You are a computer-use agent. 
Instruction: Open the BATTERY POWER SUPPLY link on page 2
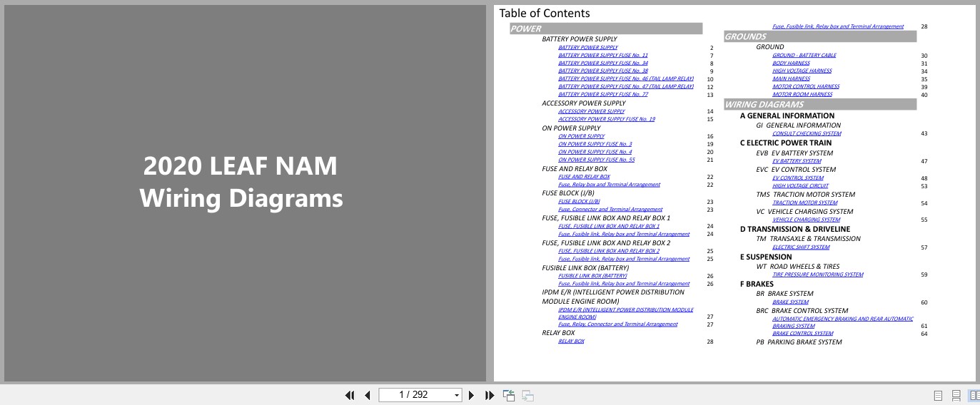click(588, 47)
